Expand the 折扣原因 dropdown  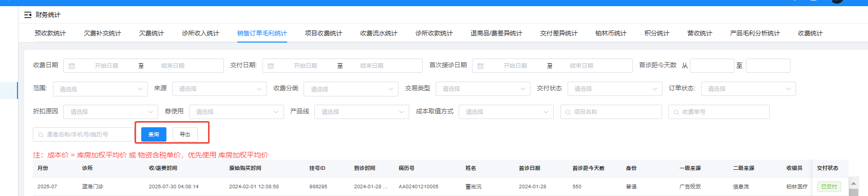(x=110, y=112)
